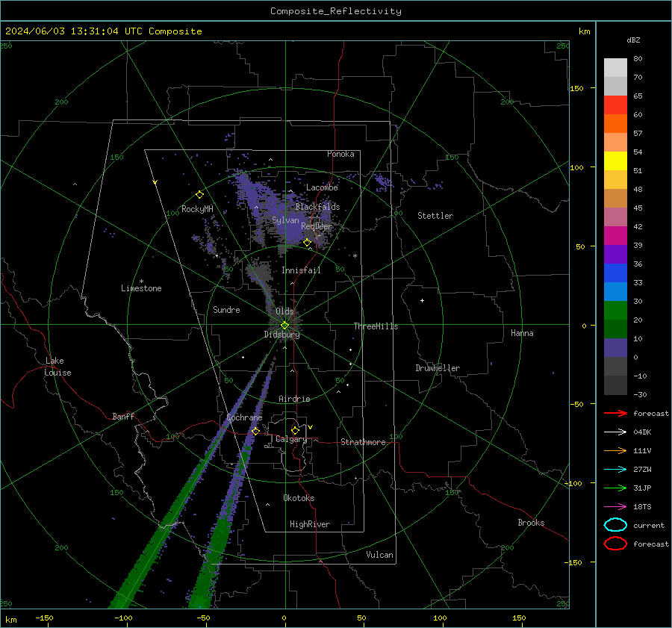The image size is (672, 628).
Task: Select the orange 111V arrow icon
Action: coord(615,450)
